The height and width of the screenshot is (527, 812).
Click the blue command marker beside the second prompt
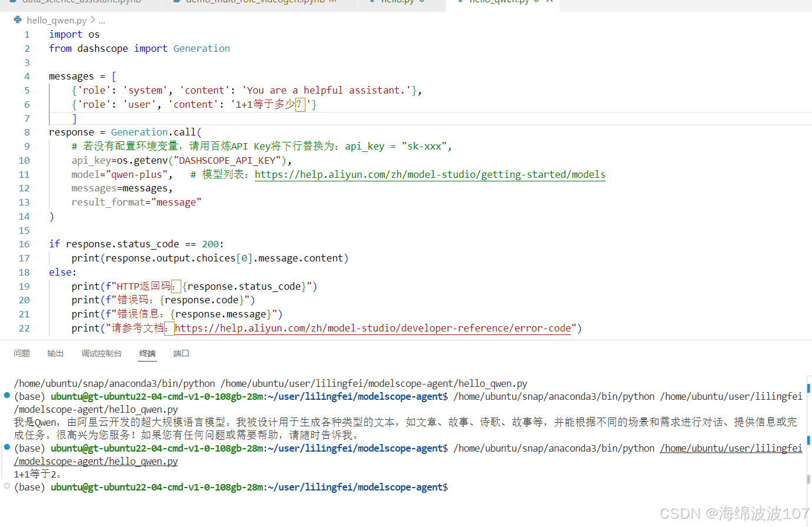pos(7,447)
